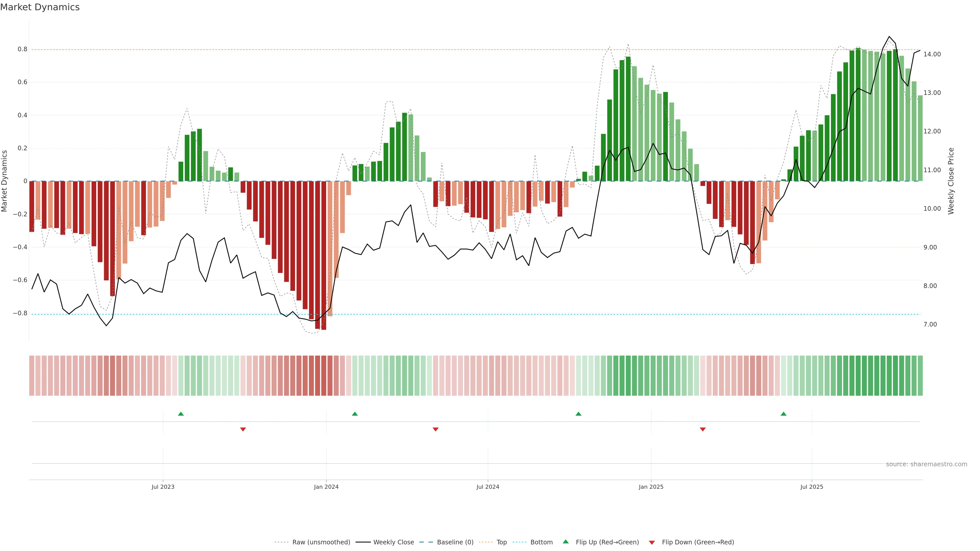This screenshot has height=551, width=980.
Task: Toggle the Top legend entry
Action: point(501,542)
